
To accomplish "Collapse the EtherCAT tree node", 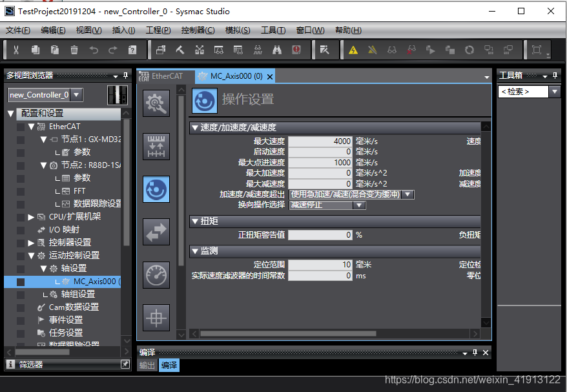I will (x=31, y=127).
